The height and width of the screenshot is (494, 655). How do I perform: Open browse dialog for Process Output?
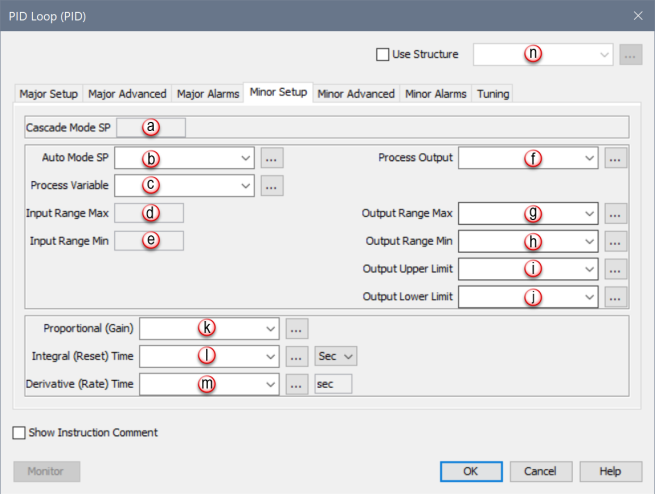click(616, 158)
